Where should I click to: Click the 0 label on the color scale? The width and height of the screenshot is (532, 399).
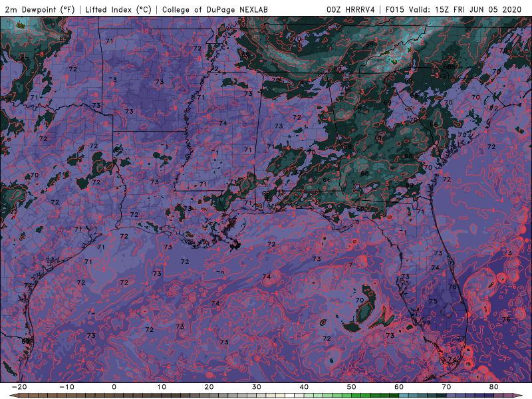coord(114,387)
